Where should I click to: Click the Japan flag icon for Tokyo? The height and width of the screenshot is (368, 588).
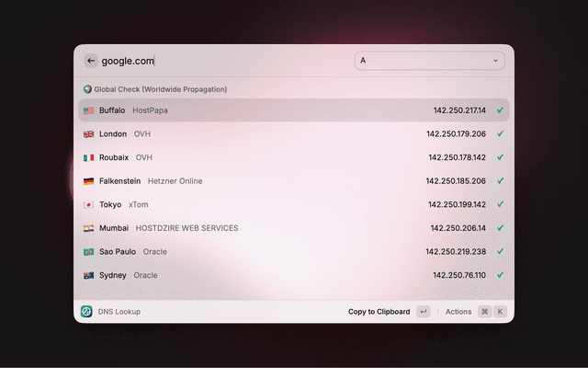88,205
